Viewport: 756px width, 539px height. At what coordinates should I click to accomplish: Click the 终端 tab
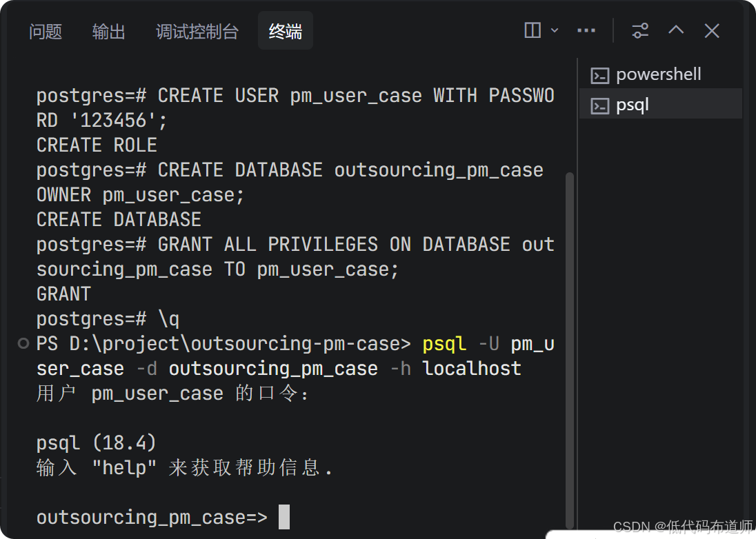click(286, 31)
